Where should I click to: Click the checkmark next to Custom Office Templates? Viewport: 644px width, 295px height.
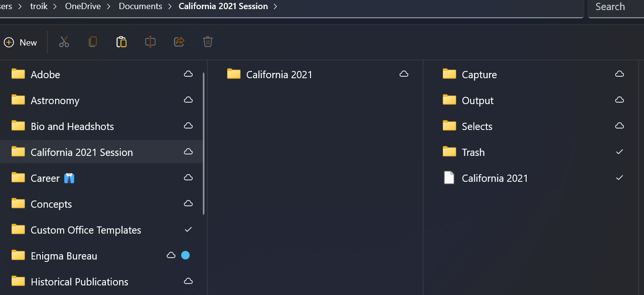[188, 229]
